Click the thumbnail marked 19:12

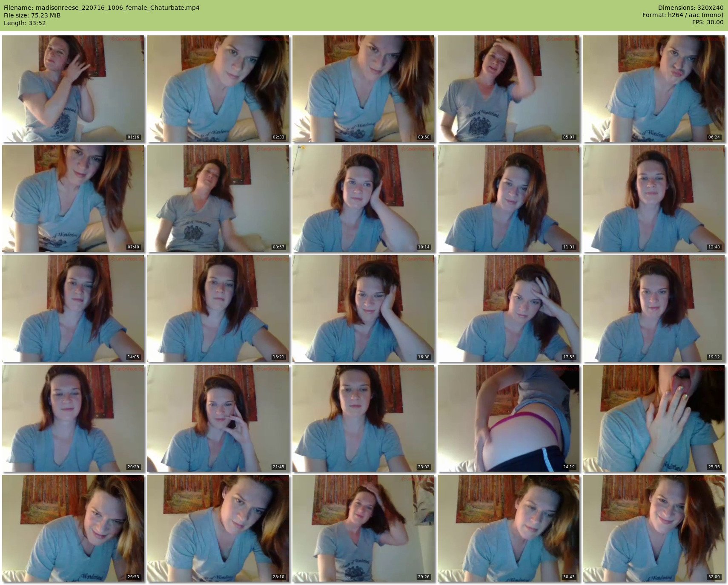click(x=654, y=308)
